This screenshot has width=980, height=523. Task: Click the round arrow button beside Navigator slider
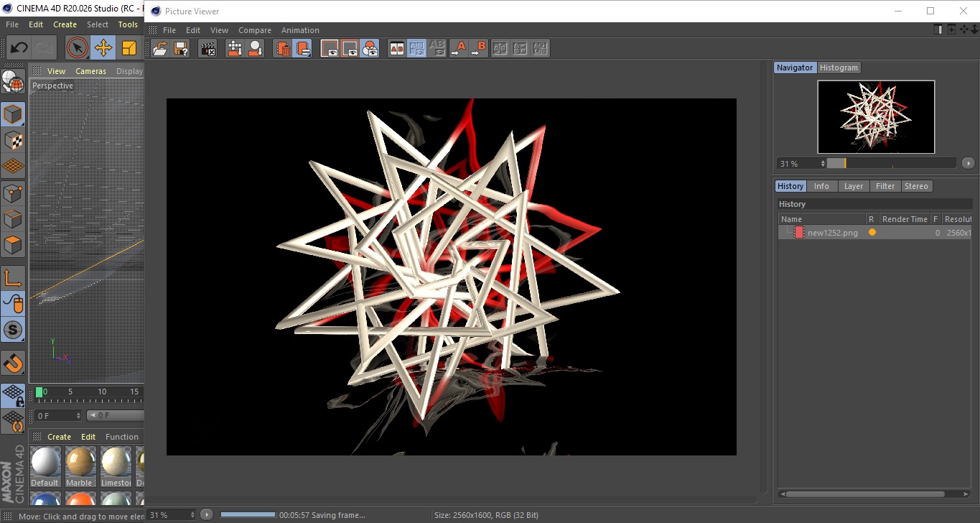(x=968, y=164)
